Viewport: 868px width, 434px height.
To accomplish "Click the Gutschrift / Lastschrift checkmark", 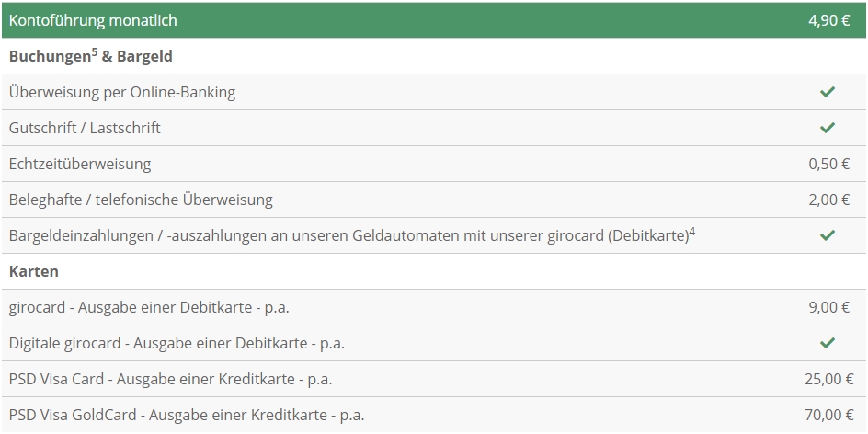I will (x=828, y=128).
